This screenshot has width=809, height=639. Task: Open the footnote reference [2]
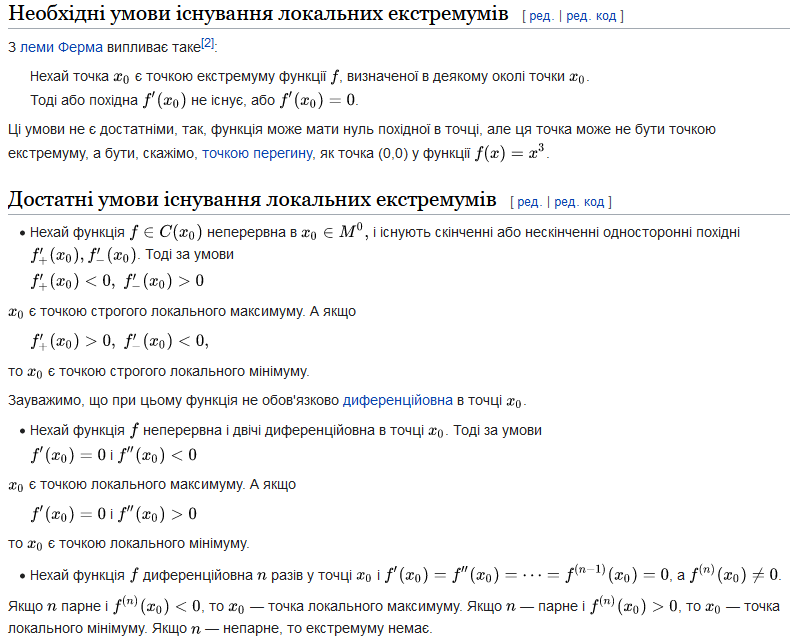[x=207, y=43]
